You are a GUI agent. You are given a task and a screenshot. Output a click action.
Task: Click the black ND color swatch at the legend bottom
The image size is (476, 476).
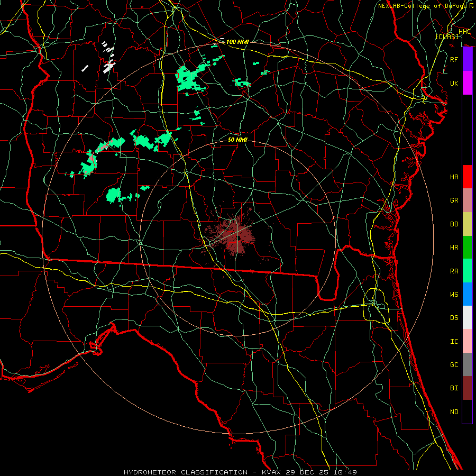(x=467, y=411)
